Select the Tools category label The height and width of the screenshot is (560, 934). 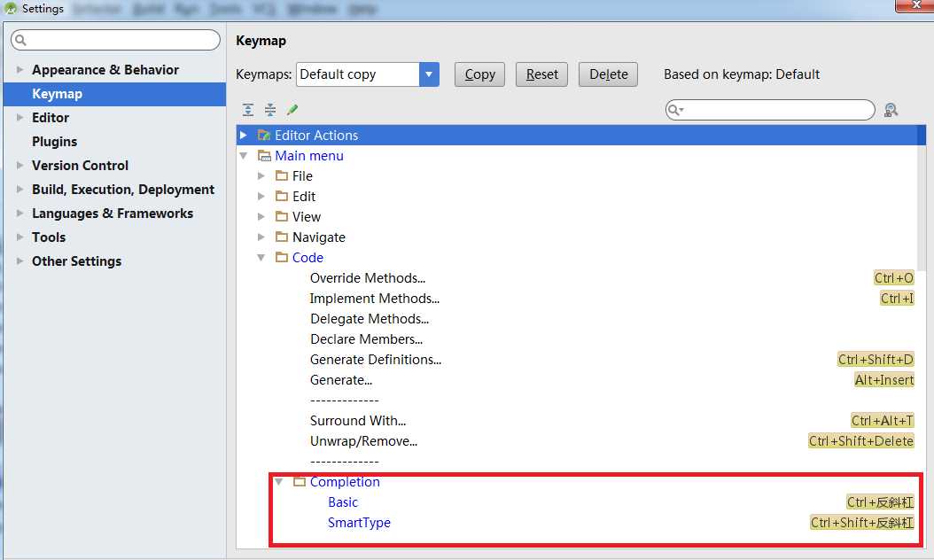pyautogui.click(x=49, y=237)
